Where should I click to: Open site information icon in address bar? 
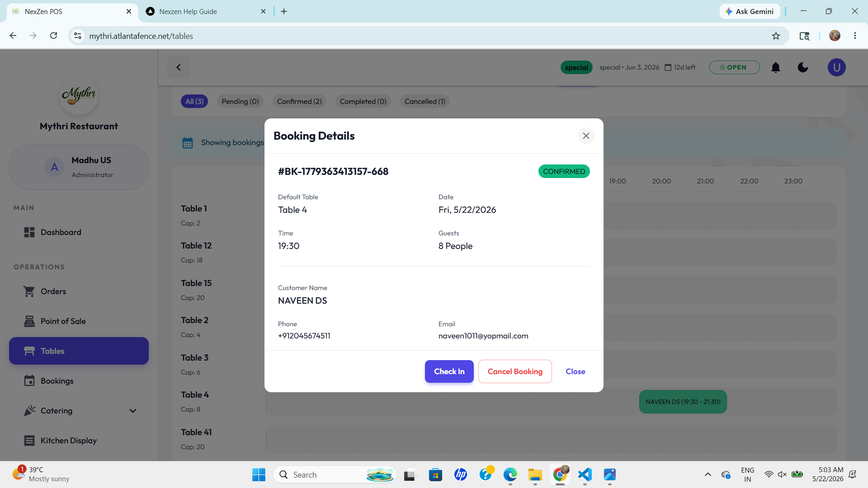pyautogui.click(x=78, y=36)
